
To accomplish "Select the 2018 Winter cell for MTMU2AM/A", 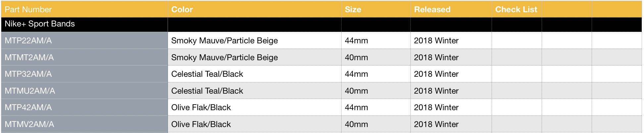I will [436, 91].
